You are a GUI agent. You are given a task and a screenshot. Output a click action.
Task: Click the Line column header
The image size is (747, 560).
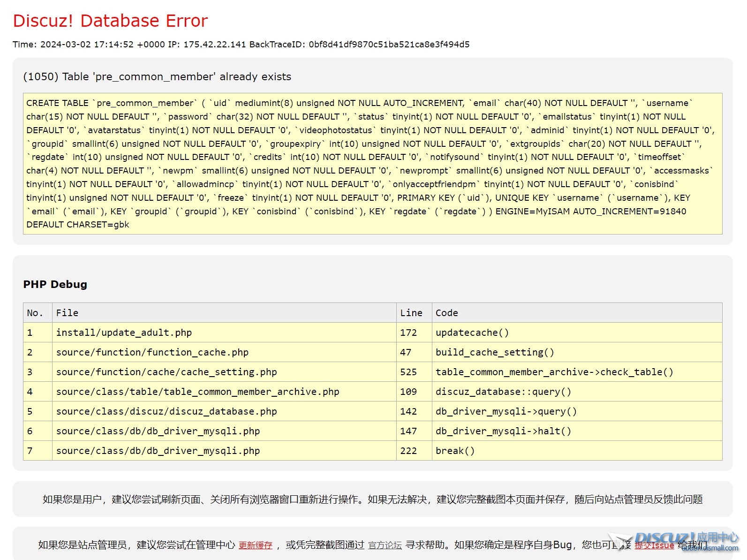tap(411, 313)
